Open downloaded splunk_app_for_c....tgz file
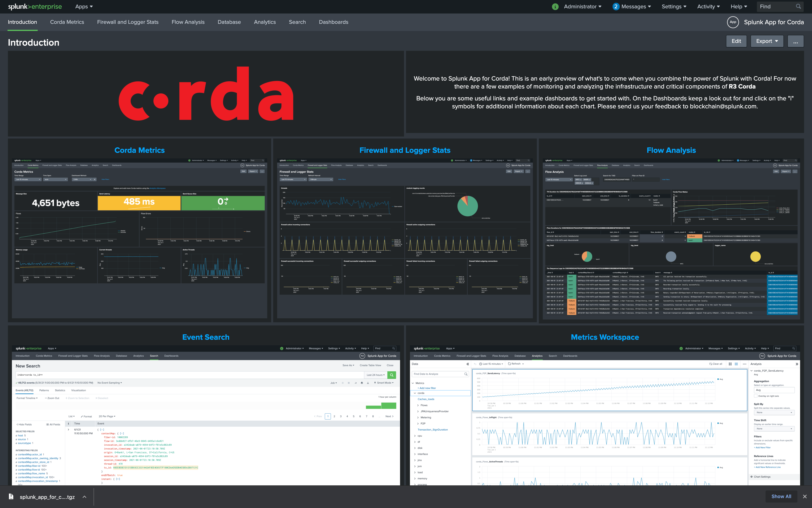This screenshot has height=508, width=812. click(x=47, y=497)
